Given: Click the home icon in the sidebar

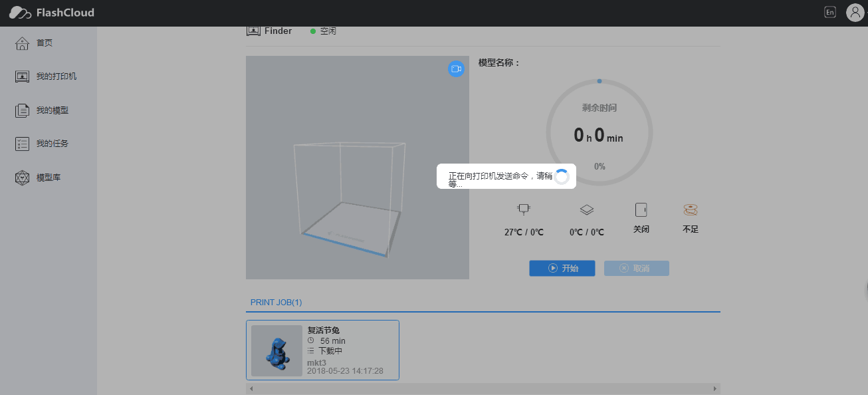Looking at the screenshot, I should click(23, 43).
